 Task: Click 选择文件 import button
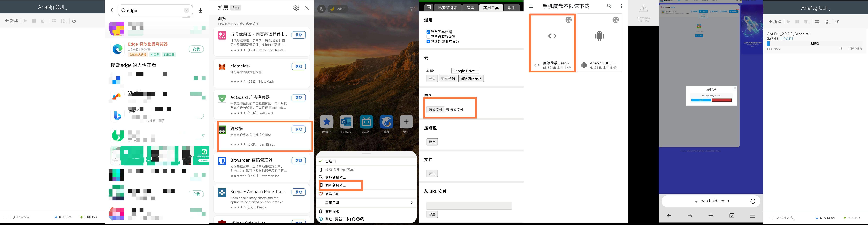[435, 110]
